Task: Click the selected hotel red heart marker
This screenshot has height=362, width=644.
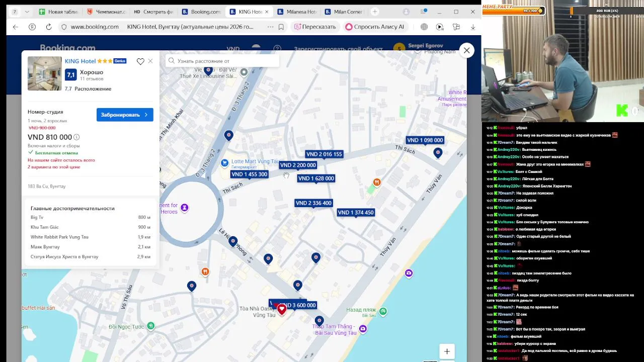Action: tap(282, 309)
